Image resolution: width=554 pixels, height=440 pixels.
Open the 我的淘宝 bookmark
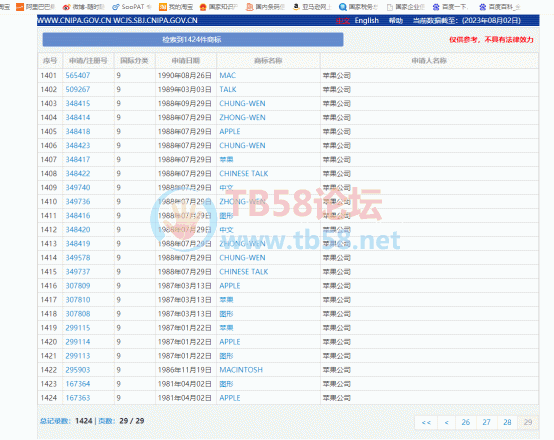[176, 7]
